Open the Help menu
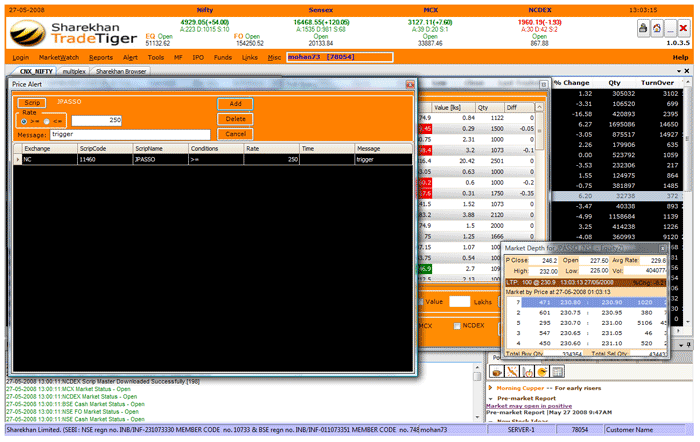Viewport: 700px width, 442px height. pos(680,58)
